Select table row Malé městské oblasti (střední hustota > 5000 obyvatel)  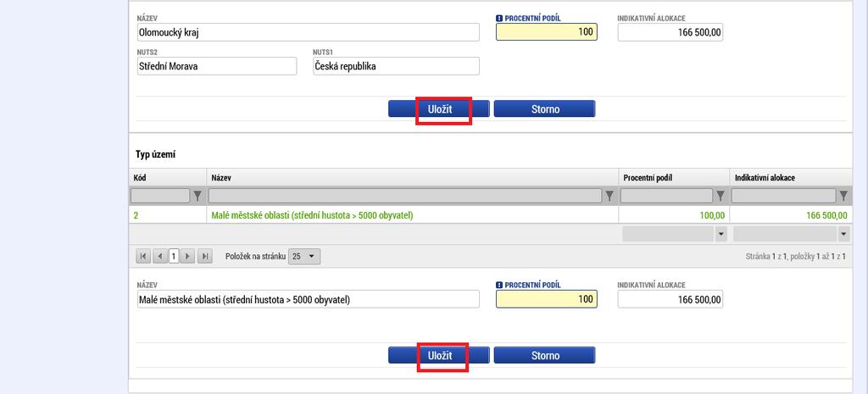click(x=491, y=215)
